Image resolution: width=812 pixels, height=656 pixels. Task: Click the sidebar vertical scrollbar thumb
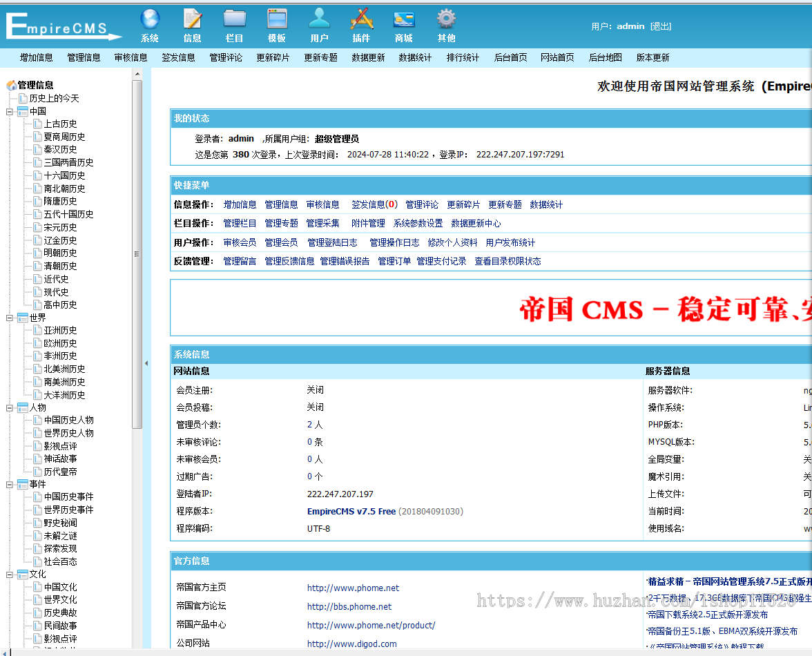click(x=137, y=253)
